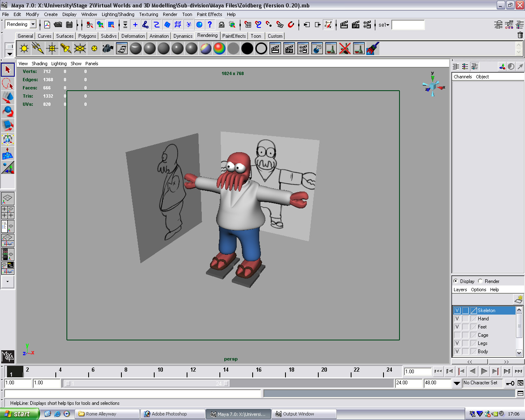Select the Display radio button
The image size is (525, 420).
click(456, 281)
